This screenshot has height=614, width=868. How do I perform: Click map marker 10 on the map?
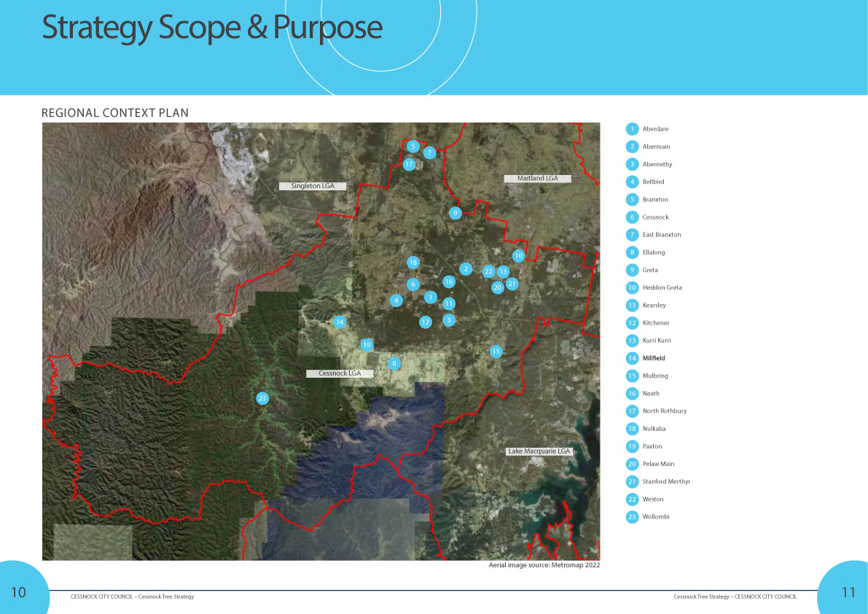point(518,255)
